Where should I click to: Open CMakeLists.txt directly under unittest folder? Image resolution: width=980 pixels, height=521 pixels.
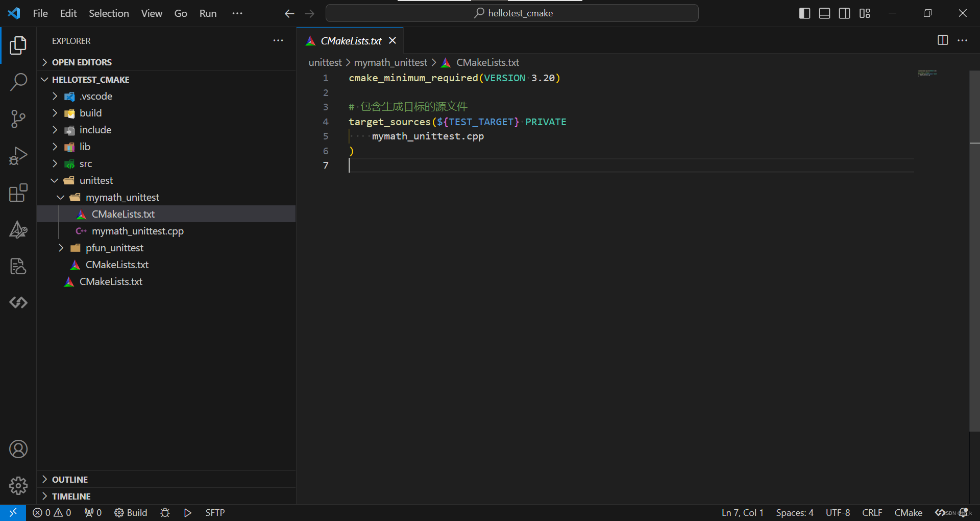(166, 265)
